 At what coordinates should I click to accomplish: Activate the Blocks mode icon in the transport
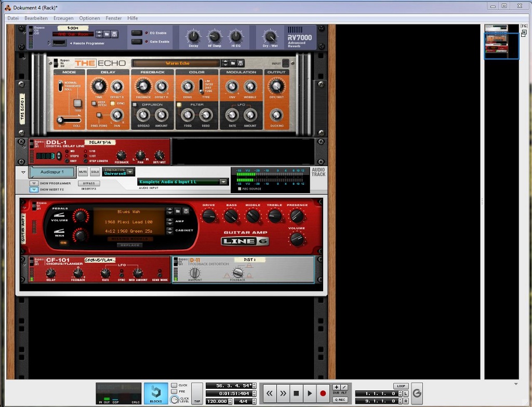(156, 394)
